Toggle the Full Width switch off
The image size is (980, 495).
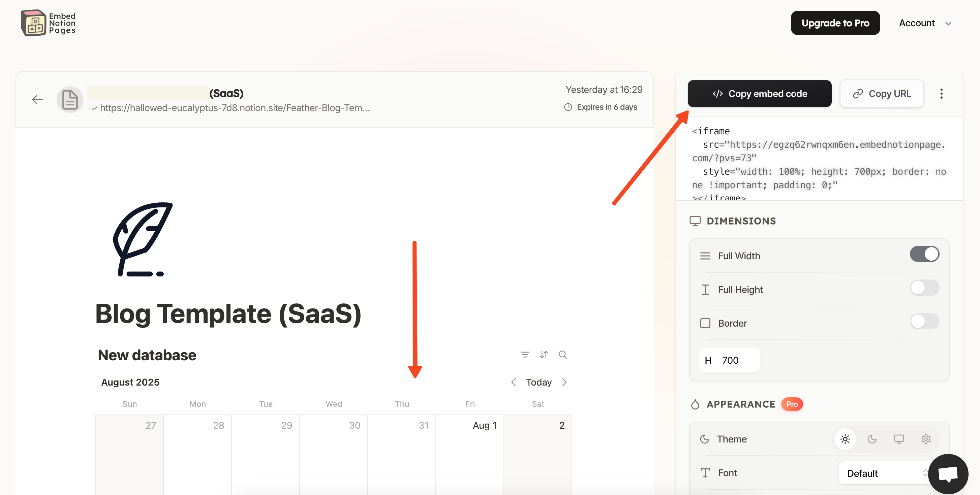(x=924, y=254)
